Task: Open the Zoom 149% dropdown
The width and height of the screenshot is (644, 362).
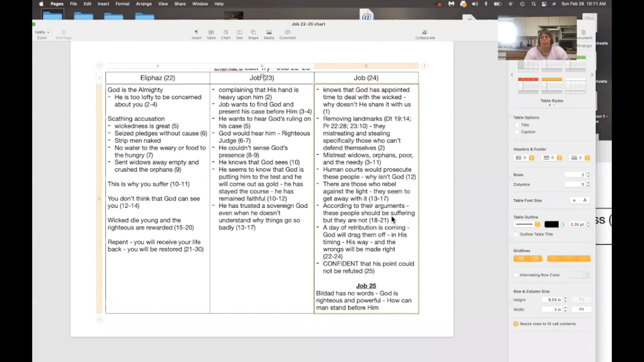Action: pos(42,32)
